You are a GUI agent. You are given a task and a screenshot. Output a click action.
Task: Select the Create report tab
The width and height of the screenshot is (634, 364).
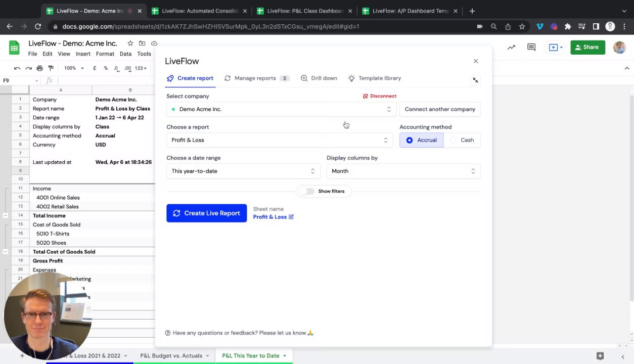tap(190, 78)
